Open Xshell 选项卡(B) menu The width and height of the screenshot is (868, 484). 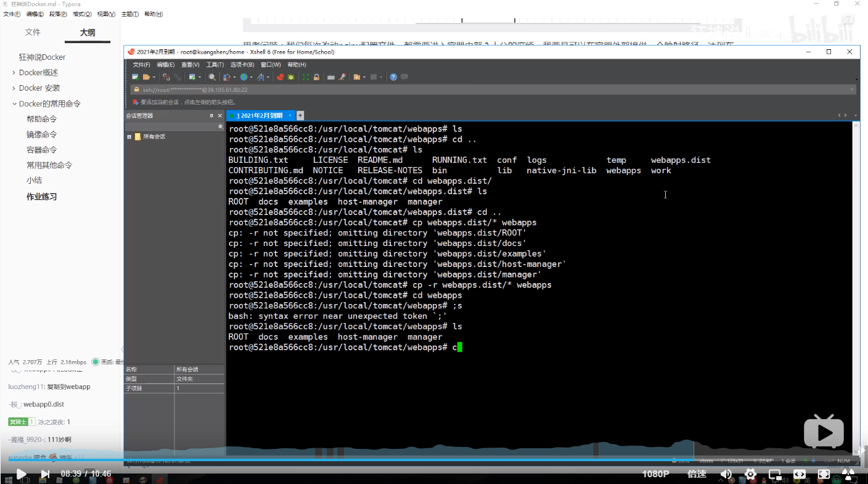click(242, 65)
